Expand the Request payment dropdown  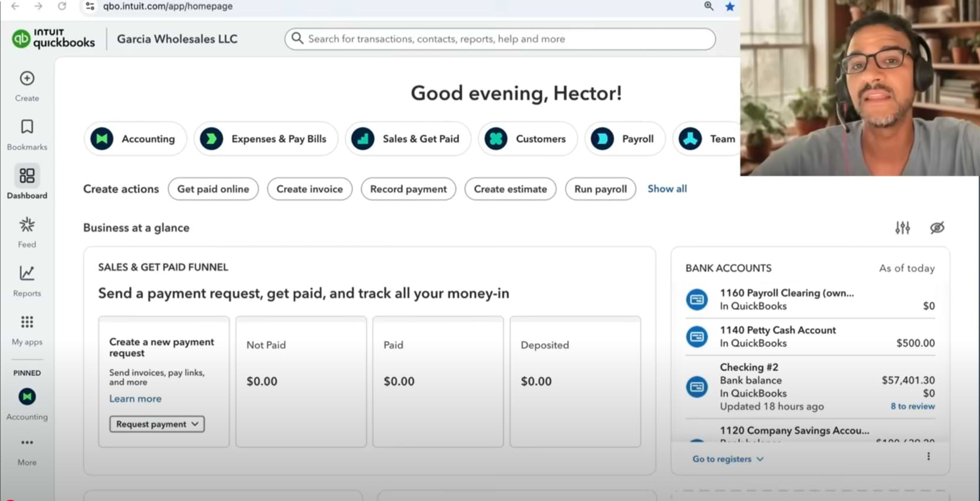coord(157,424)
